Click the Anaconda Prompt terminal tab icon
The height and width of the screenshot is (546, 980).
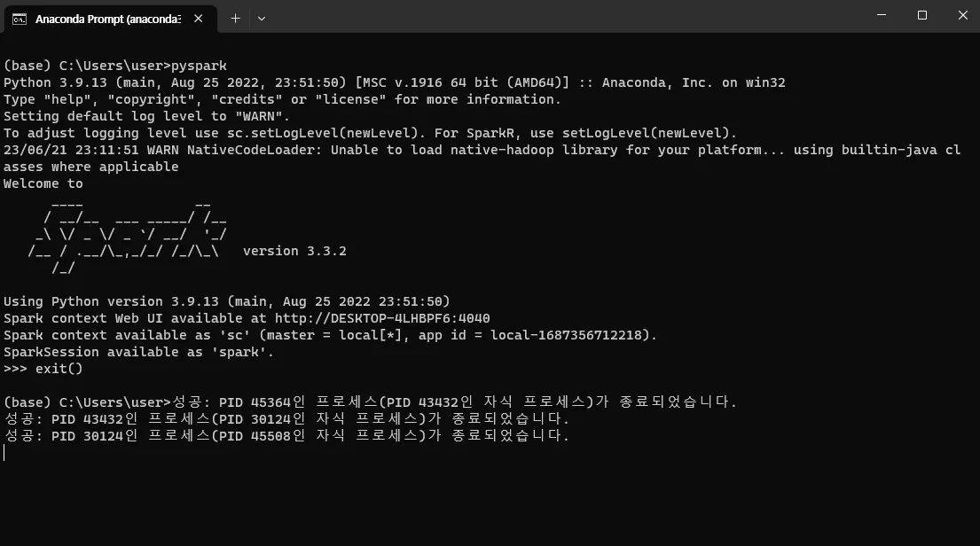click(x=20, y=19)
